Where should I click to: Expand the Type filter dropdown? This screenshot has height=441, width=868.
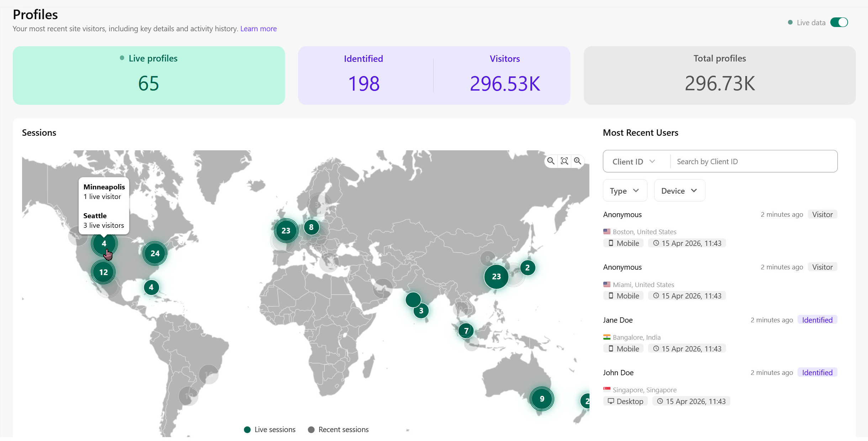coord(625,191)
